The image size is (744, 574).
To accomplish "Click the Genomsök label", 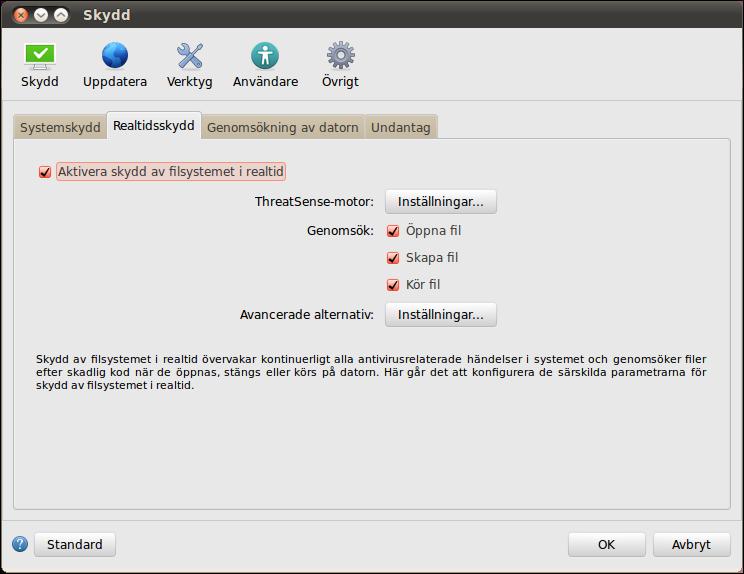I will [x=340, y=231].
